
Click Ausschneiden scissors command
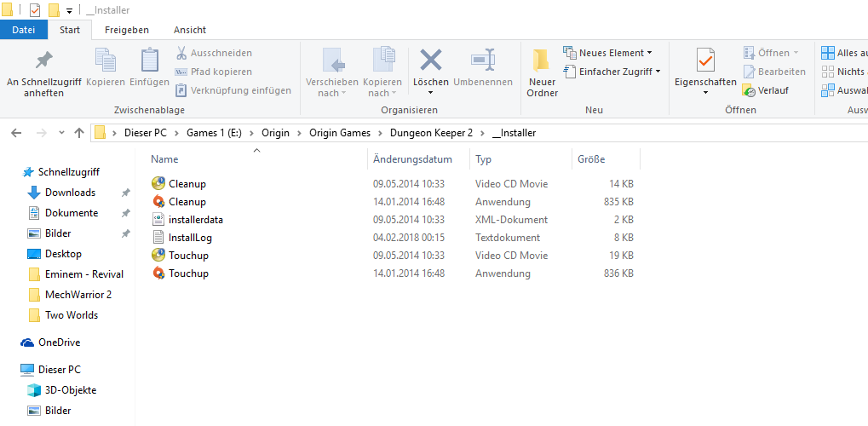pyautogui.click(x=214, y=53)
